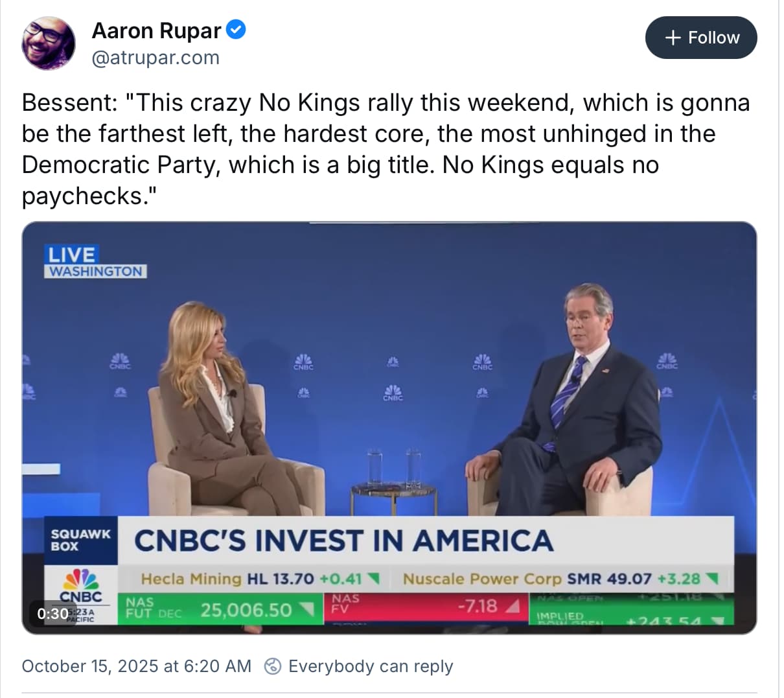Open the Everybody can reply setting
The height and width of the screenshot is (698, 784).
pyautogui.click(x=370, y=666)
